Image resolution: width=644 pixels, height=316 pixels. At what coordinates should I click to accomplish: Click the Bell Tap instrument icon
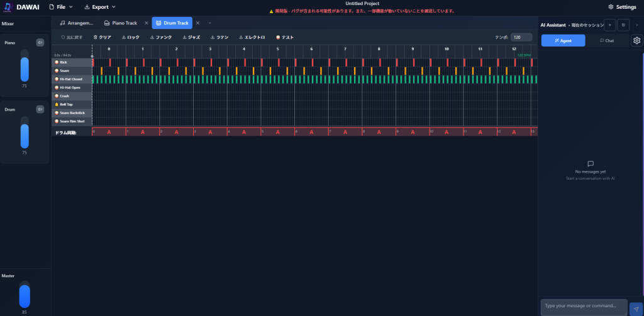click(x=57, y=104)
